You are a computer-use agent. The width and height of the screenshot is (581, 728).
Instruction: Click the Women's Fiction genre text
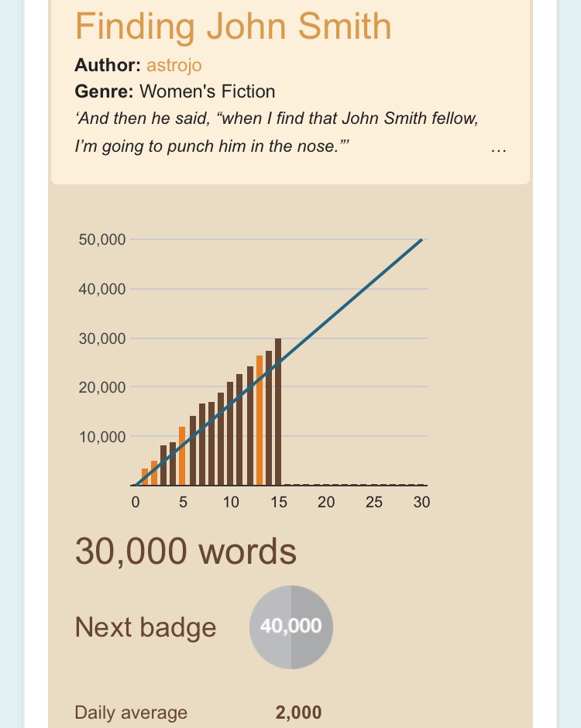[209, 91]
